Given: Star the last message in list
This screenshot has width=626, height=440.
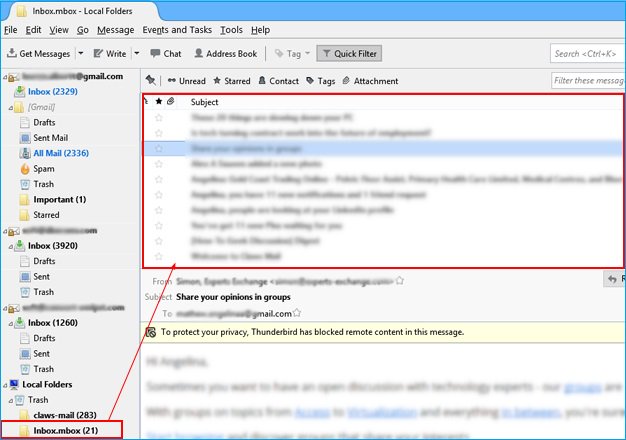Looking at the screenshot, I should coord(159,256).
